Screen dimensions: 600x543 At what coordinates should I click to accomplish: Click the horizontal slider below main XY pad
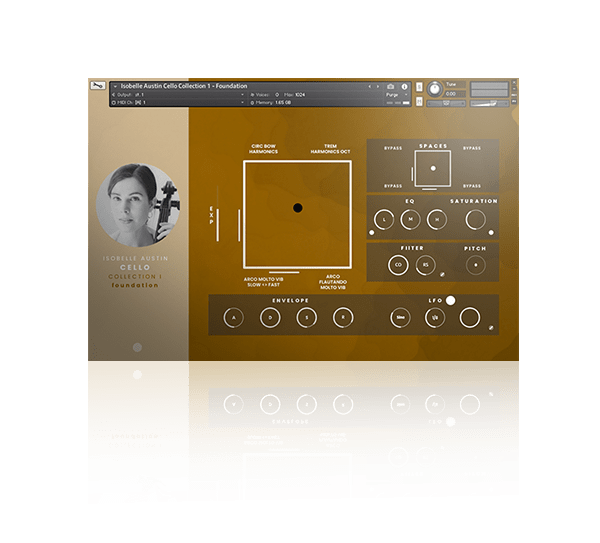(284, 272)
